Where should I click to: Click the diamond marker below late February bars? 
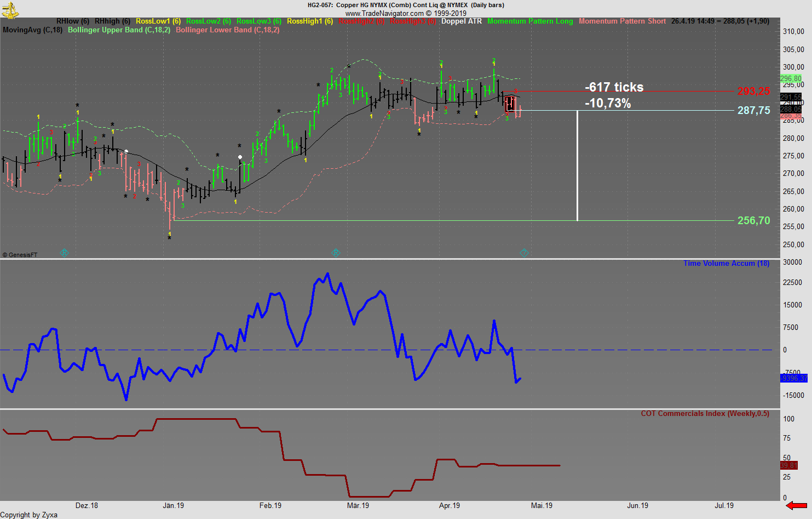click(x=336, y=253)
